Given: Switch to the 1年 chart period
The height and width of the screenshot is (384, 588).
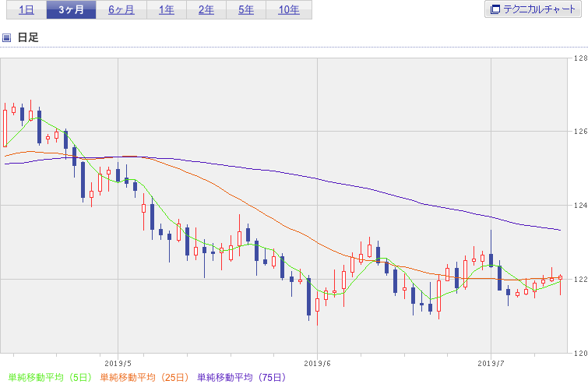Looking at the screenshot, I should [x=167, y=10].
